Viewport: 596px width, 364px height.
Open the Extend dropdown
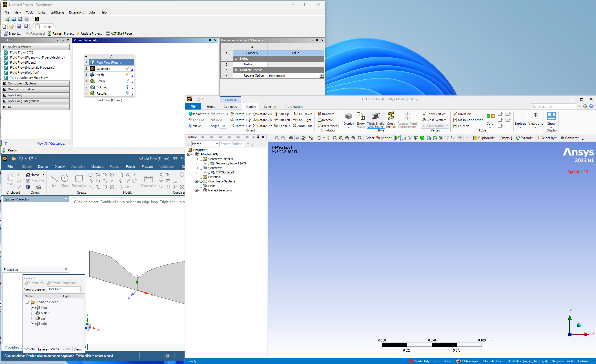(524, 138)
